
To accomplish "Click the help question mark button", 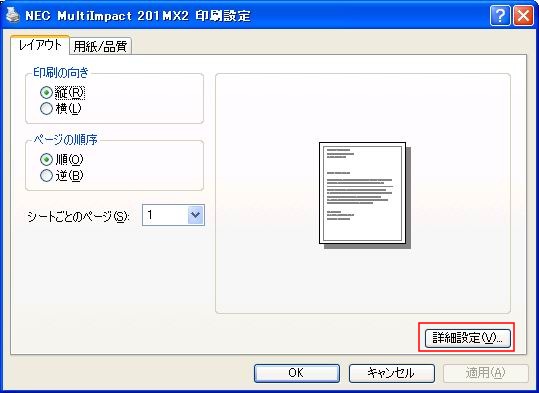I will 500,16.
